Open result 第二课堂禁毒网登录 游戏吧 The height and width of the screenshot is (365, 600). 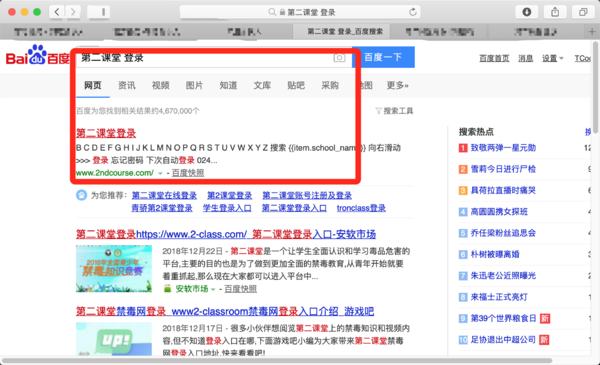pos(225,311)
